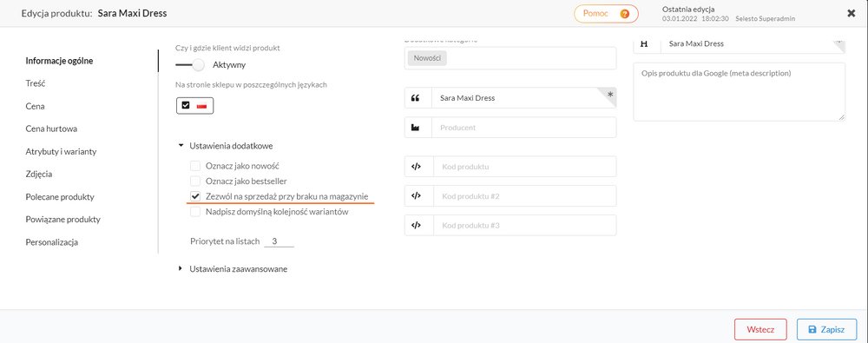
Task: Click the quotation mark icon beside Sara Maxi Dress
Action: pos(416,98)
